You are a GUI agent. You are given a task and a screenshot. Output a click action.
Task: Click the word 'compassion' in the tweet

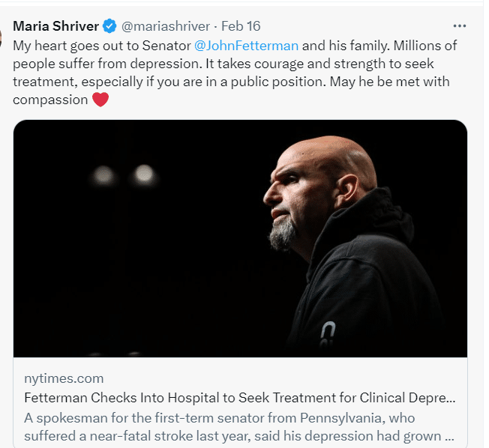[50, 100]
